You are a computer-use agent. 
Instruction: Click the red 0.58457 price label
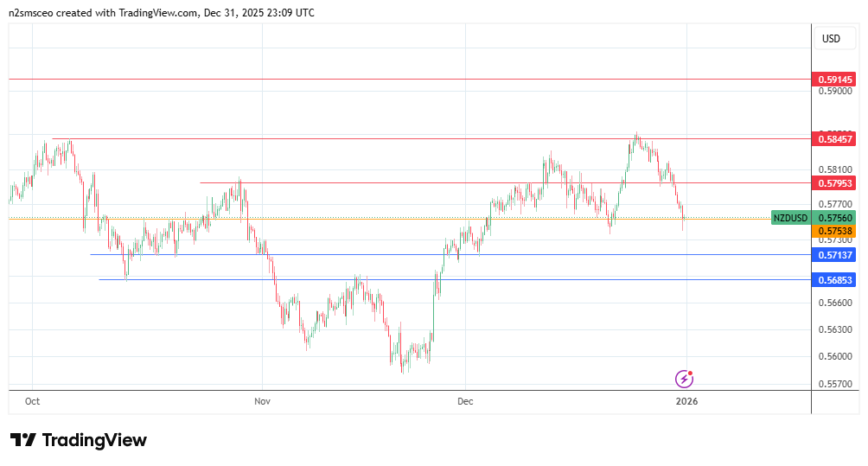tap(834, 138)
